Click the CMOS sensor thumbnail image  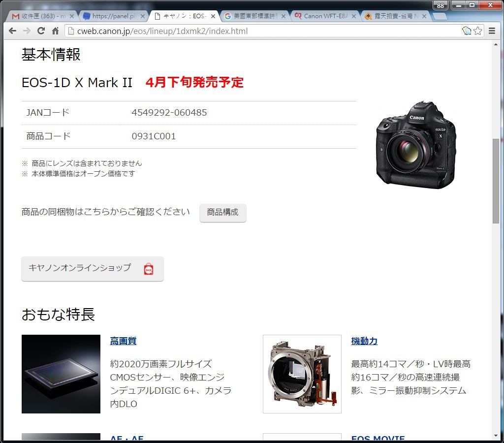pos(61,374)
